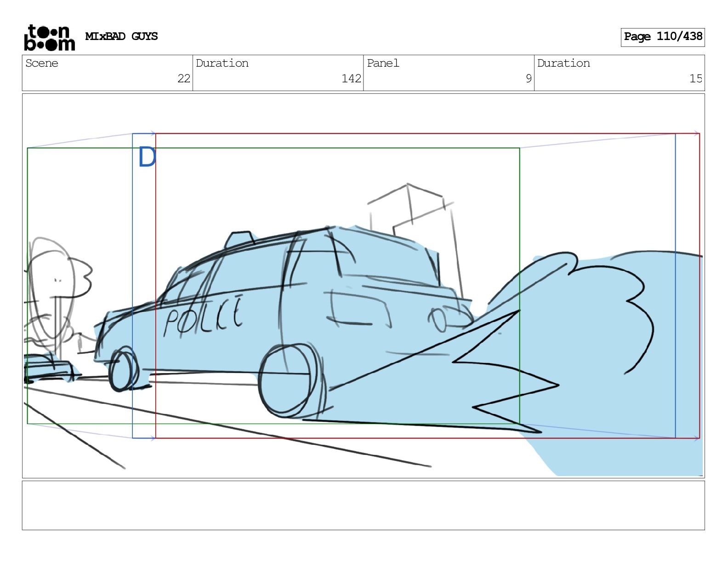Viewport: 728px width, 563px height.
Task: Select the panel number value 9
Action: [x=529, y=79]
